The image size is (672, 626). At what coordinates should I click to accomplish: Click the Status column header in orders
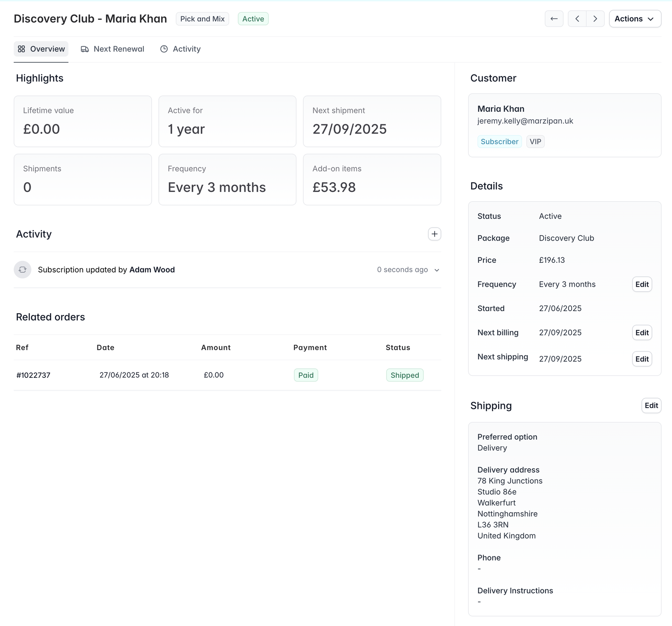(398, 348)
